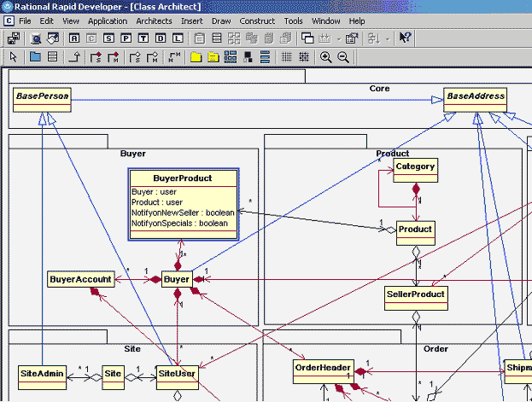Screen dimensions: 532x402
Task: Open the Construct menu
Action: pyautogui.click(x=257, y=20)
